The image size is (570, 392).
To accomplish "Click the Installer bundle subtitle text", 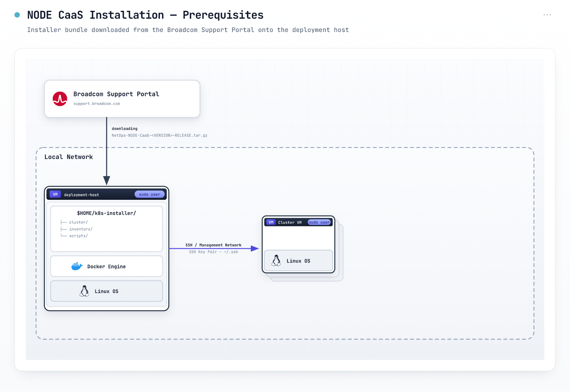I will pyautogui.click(x=188, y=30).
